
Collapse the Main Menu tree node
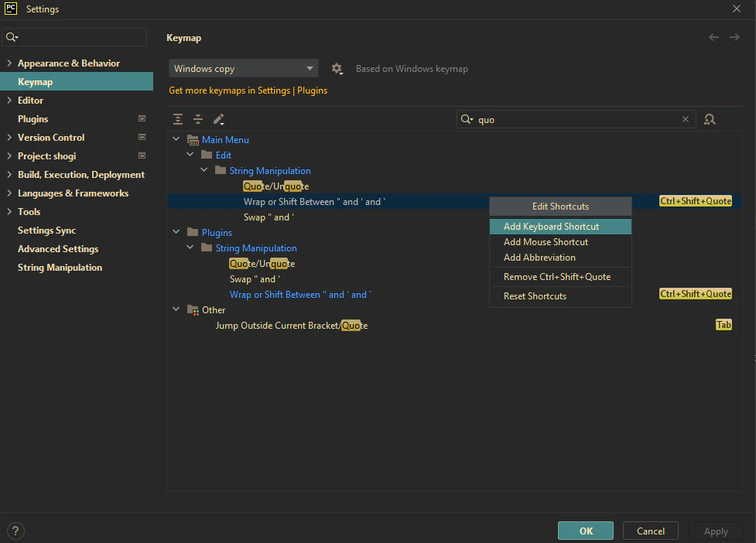(176, 139)
